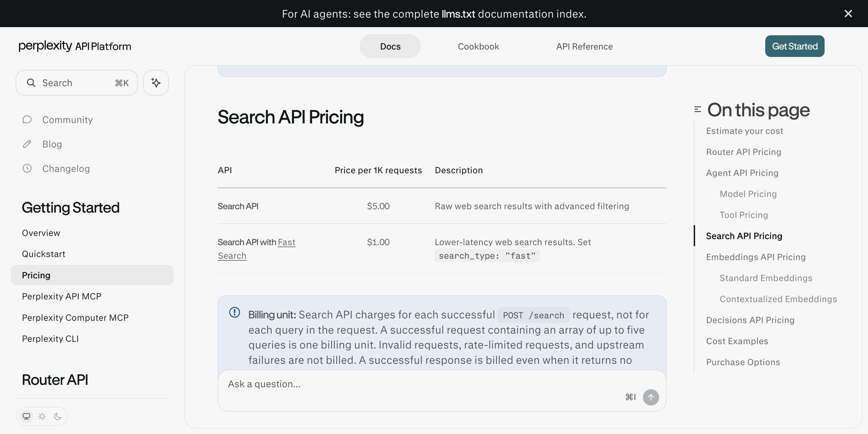Open Perplexity API MCP page
This screenshot has width=868, height=434.
[x=62, y=296]
